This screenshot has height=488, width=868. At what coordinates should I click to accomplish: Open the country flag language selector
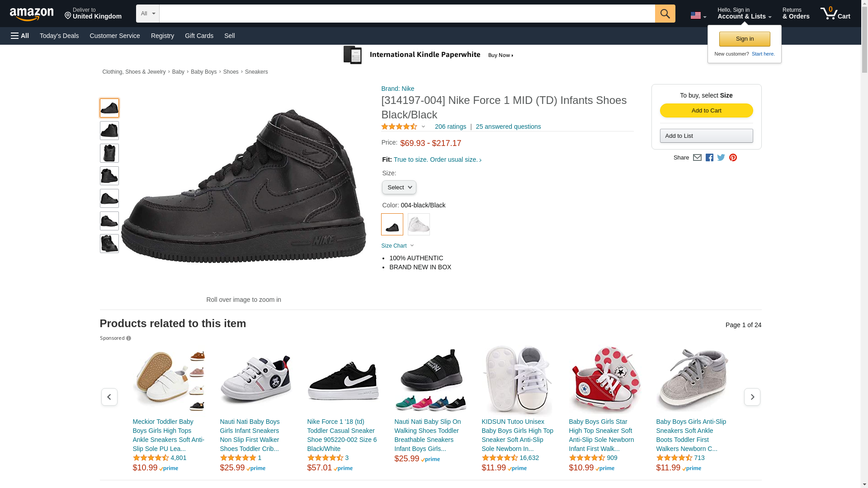pos(698,16)
